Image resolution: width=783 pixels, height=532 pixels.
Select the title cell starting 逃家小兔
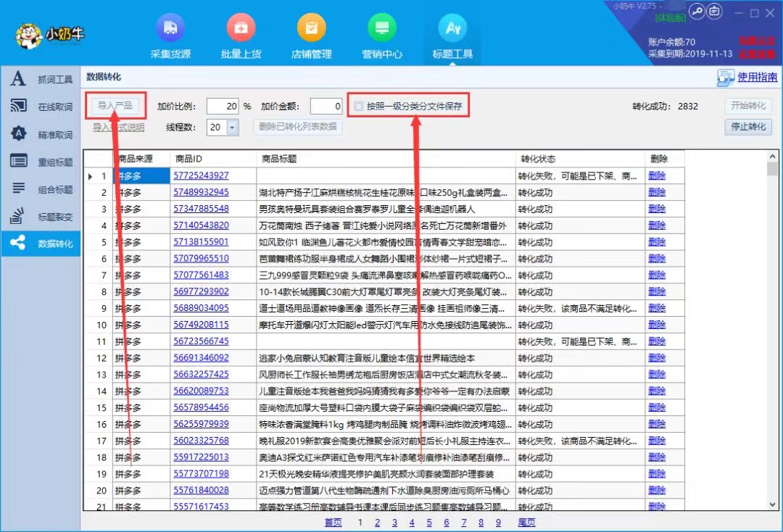(386, 358)
